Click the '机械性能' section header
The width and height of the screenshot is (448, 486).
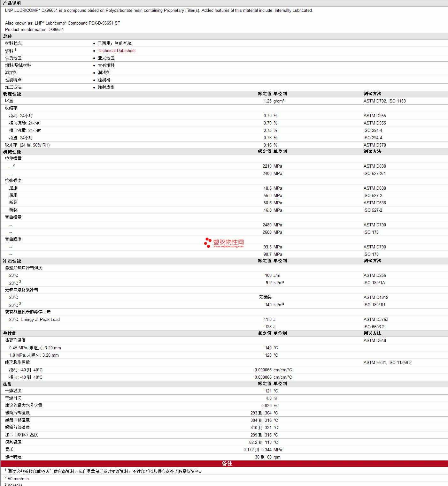click(12, 152)
